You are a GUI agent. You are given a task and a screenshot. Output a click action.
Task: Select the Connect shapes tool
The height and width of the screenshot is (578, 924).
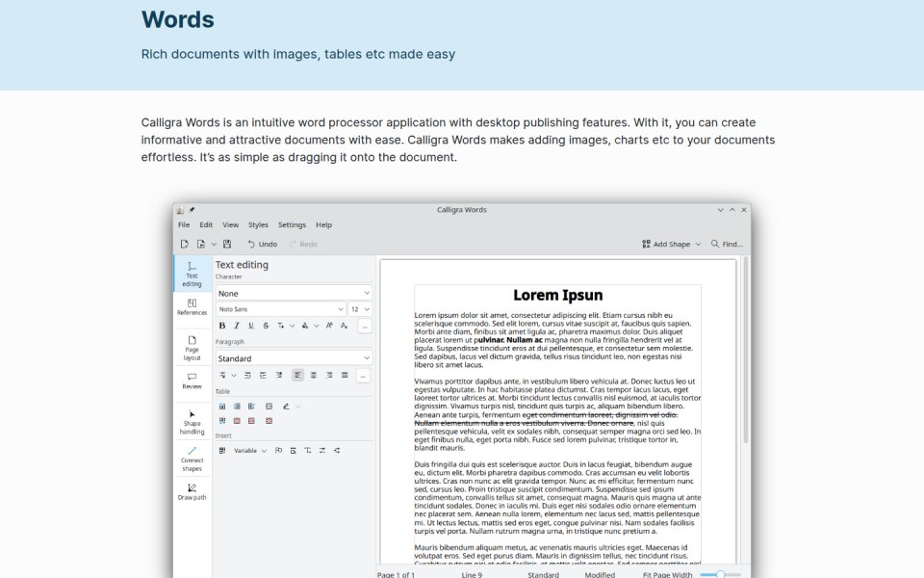tap(192, 460)
